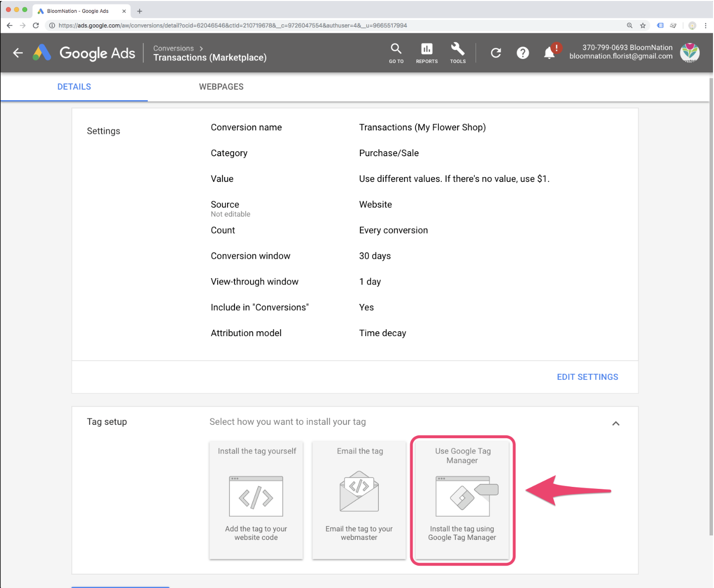Choose Email the tag card
Viewport: 714px width, 588px height.
coord(359,500)
